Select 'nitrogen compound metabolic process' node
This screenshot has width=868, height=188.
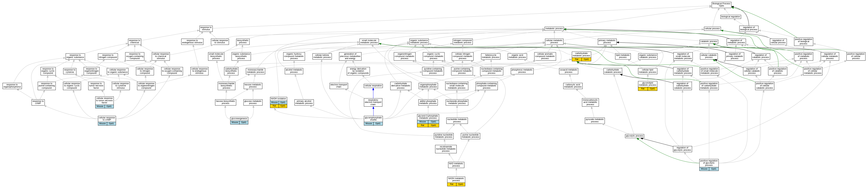(463, 42)
